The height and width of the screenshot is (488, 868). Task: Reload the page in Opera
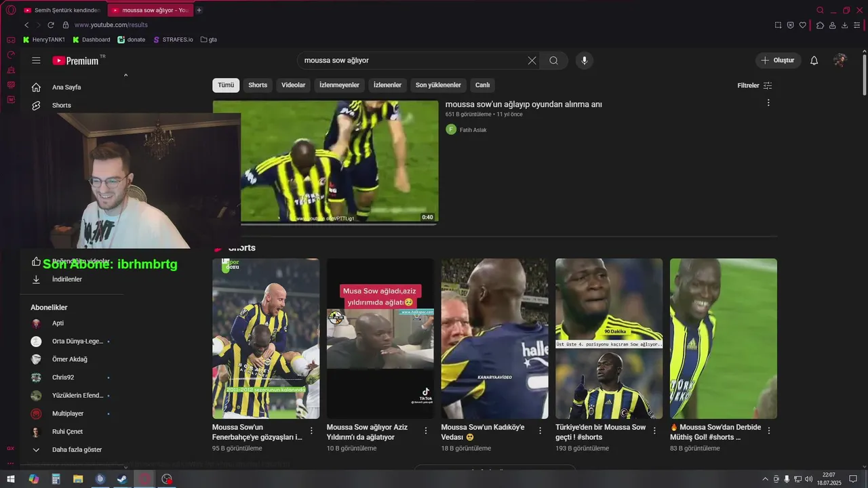[x=51, y=25]
